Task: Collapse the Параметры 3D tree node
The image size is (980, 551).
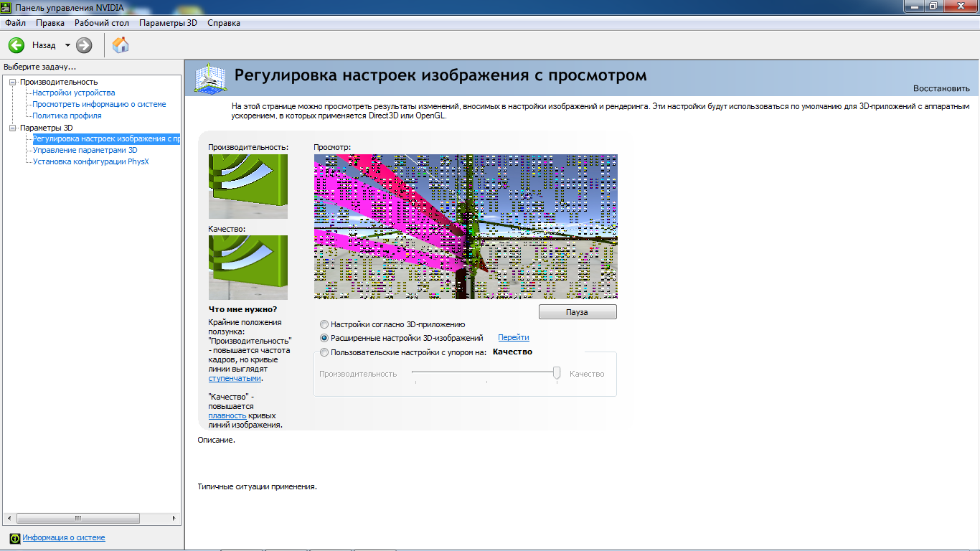Action: coord(12,128)
